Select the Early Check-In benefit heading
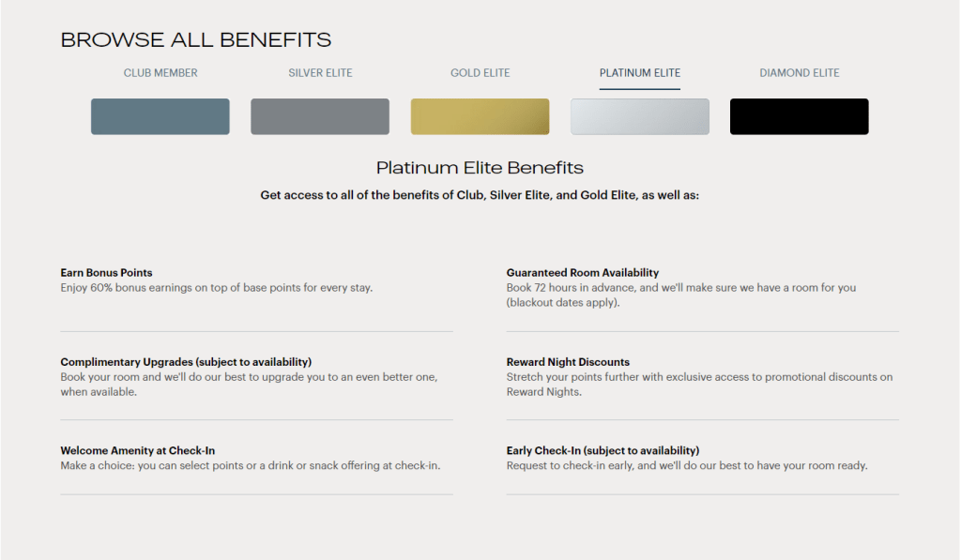Image resolution: width=961 pixels, height=560 pixels. point(603,451)
